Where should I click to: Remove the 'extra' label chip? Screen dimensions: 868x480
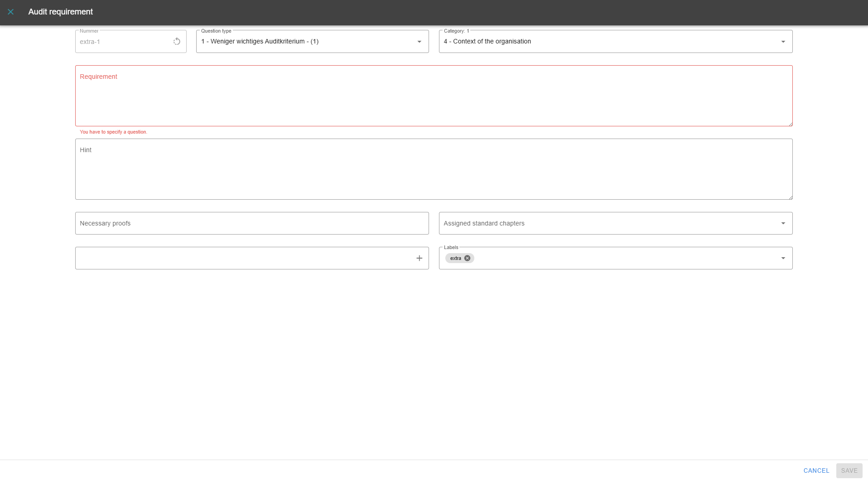point(467,258)
